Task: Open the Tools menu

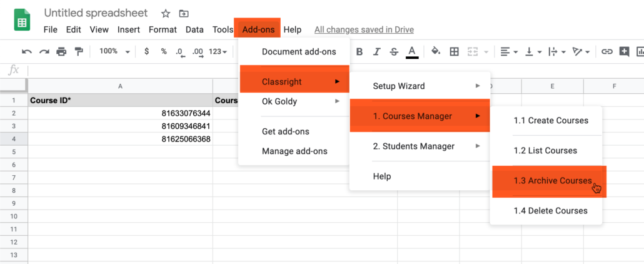Action: click(223, 29)
